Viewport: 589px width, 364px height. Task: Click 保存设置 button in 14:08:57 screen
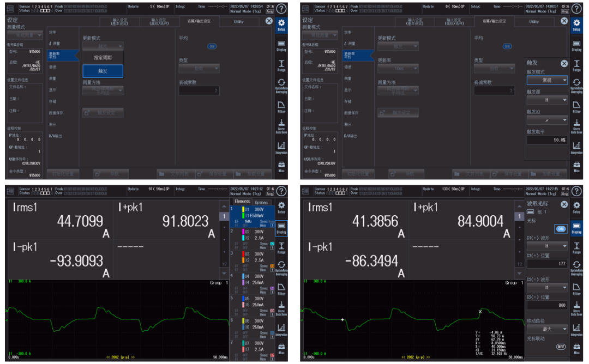tap(509, 174)
